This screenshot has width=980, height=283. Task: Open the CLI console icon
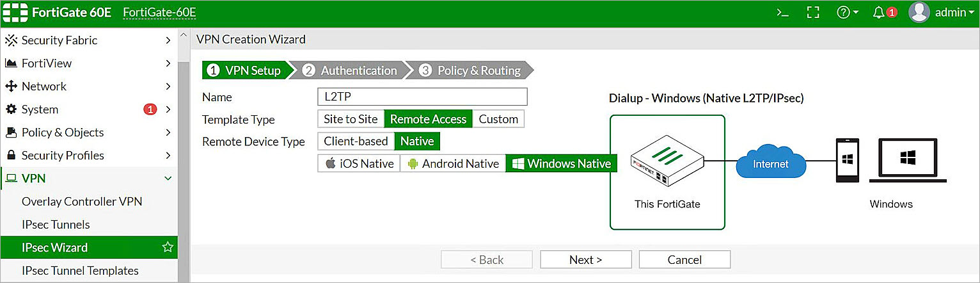coord(783,13)
